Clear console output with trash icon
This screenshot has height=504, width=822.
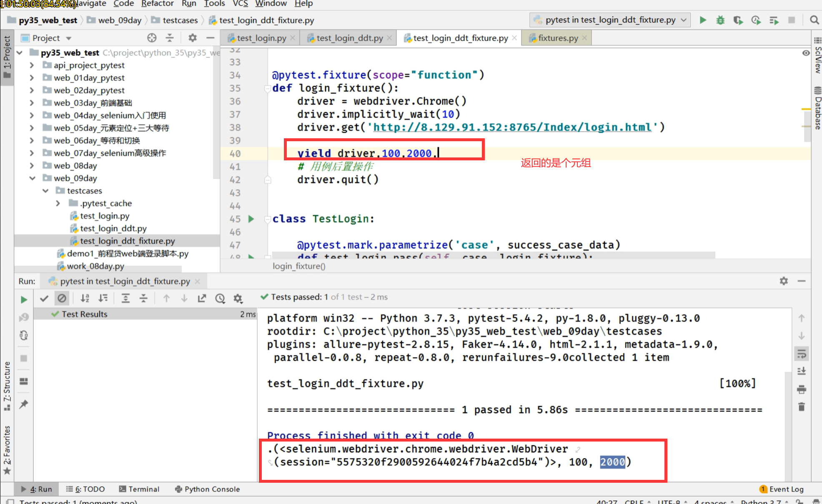(x=801, y=407)
